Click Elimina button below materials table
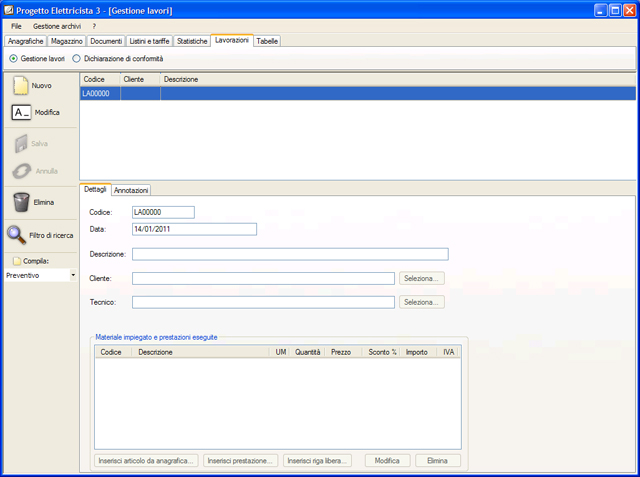The image size is (640, 477). pyautogui.click(x=438, y=461)
